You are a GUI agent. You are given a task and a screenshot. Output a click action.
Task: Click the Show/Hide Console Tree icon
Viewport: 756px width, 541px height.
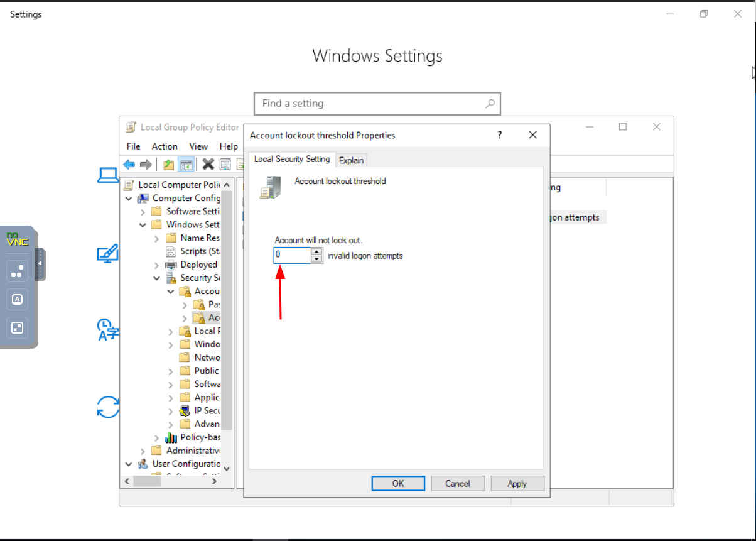[186, 165]
